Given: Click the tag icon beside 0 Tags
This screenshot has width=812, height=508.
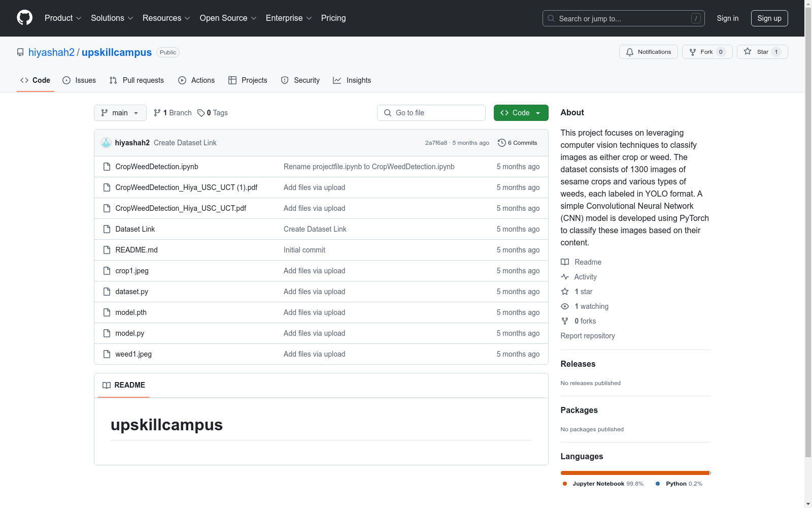Looking at the screenshot, I should [201, 113].
